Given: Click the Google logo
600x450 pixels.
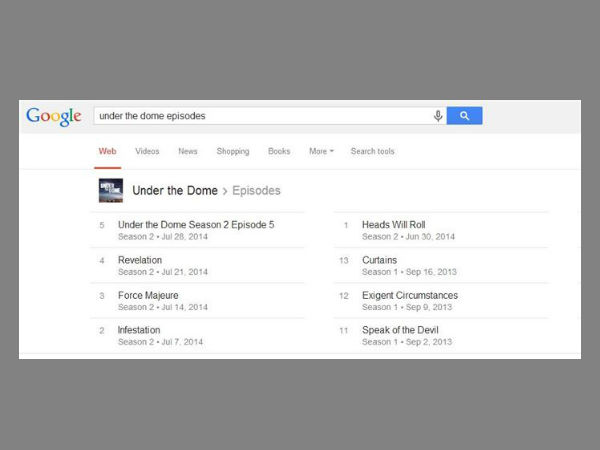Looking at the screenshot, I should pos(54,116).
